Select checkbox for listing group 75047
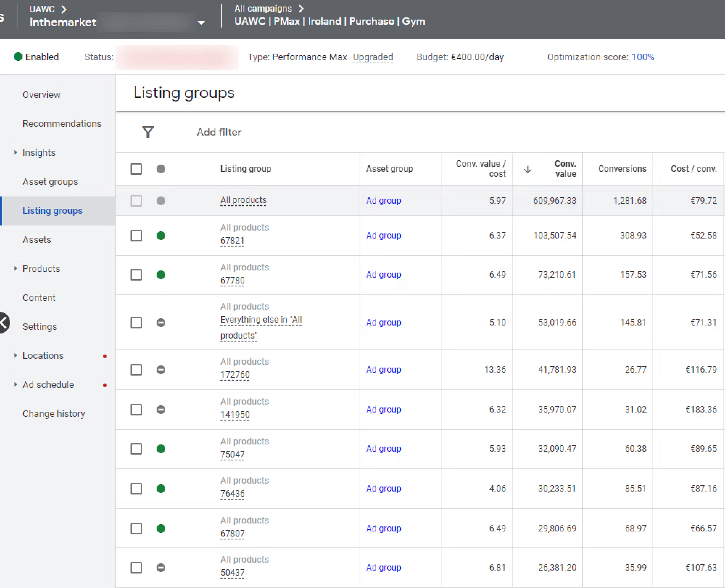725x588 pixels. click(x=136, y=449)
